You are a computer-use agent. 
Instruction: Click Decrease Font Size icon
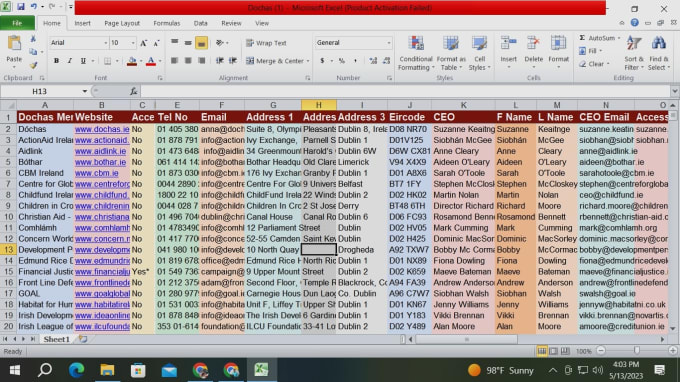(x=157, y=42)
